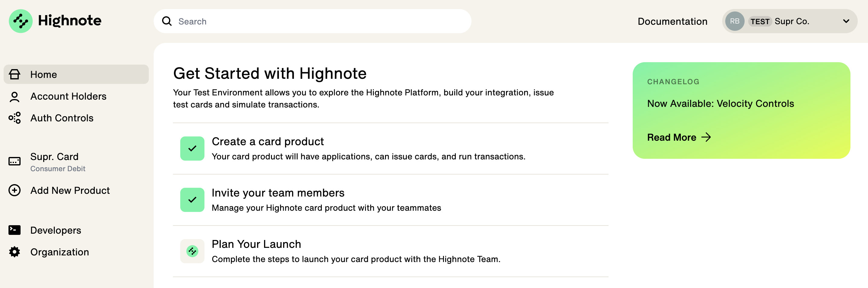Click the RB avatar in the top right
Screen dimensions: 868x288
(735, 21)
